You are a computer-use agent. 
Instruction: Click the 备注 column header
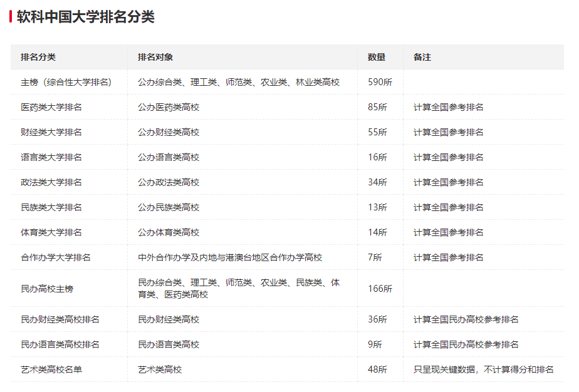(x=421, y=56)
